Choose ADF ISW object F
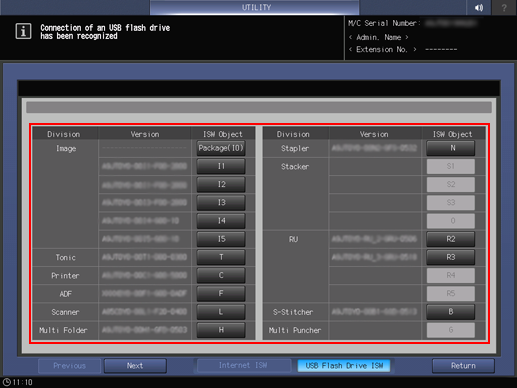The image size is (517, 388). 221,294
